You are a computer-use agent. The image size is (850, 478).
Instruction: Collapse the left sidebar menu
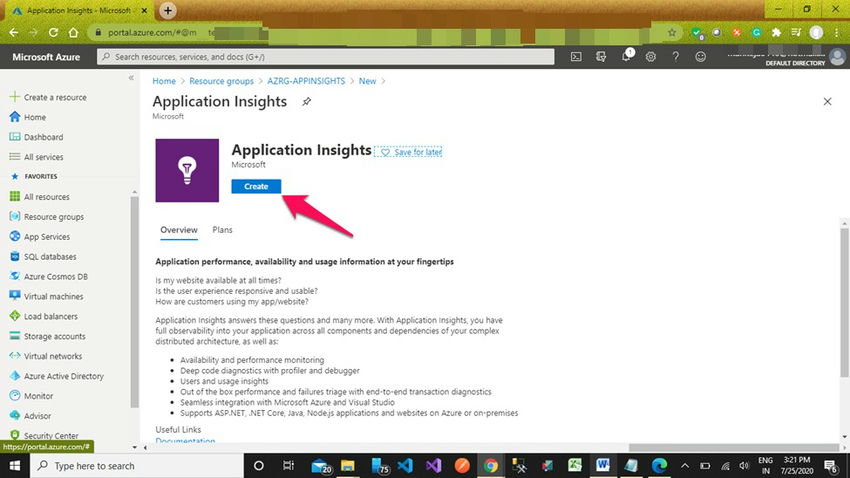[131, 78]
